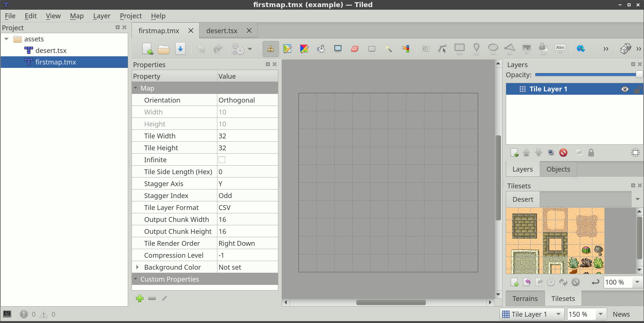
Task: Open the File menu
Action: 10,16
